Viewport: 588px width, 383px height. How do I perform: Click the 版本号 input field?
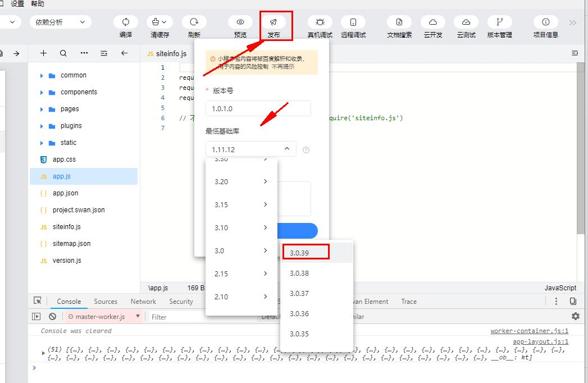pyautogui.click(x=258, y=108)
